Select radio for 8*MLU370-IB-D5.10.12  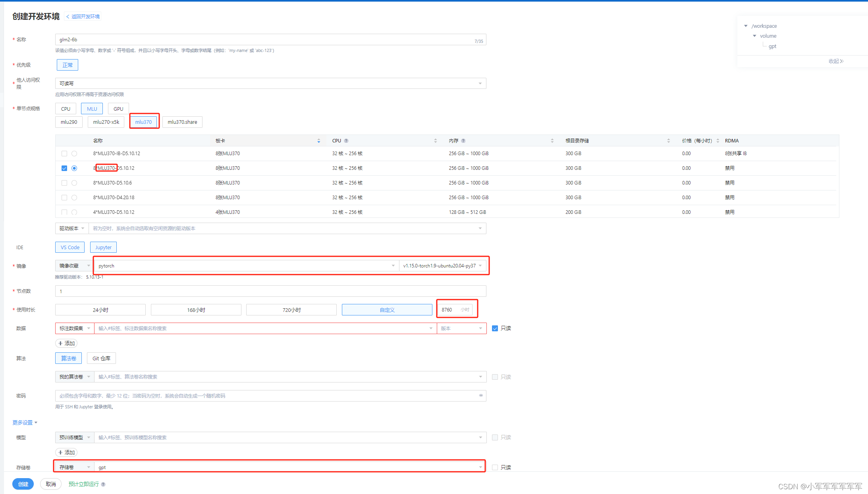tap(74, 154)
